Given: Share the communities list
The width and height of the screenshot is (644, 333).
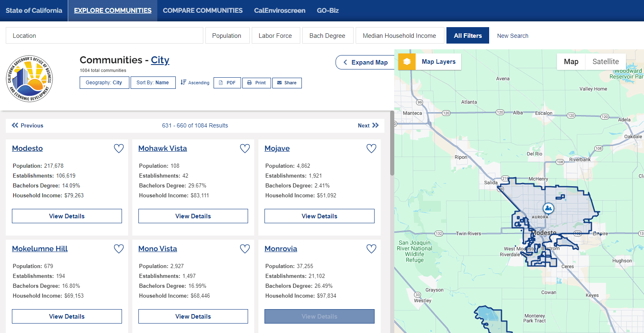Looking at the screenshot, I should [x=287, y=83].
